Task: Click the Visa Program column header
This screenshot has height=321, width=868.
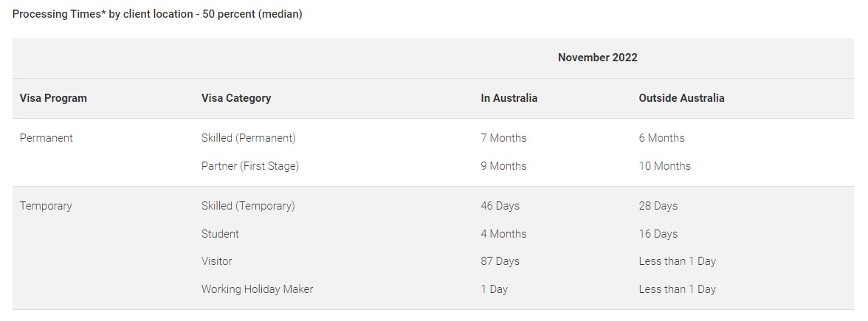Action: [x=53, y=98]
